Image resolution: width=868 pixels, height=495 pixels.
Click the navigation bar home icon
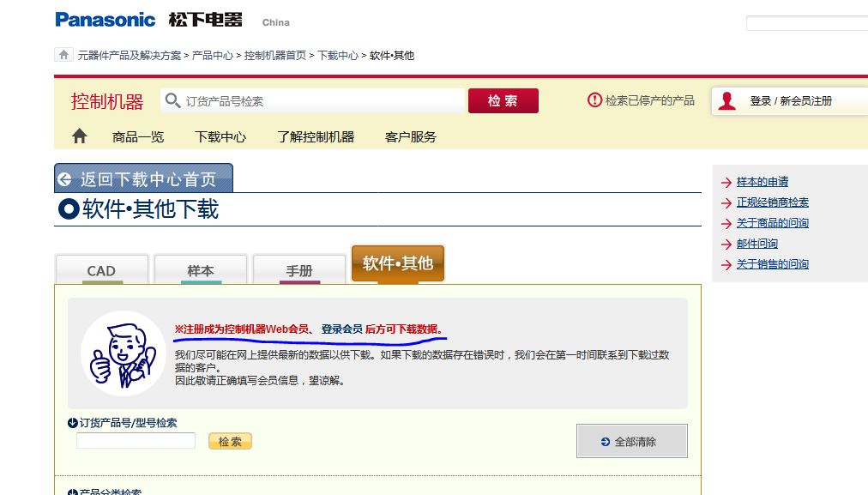tap(80, 136)
